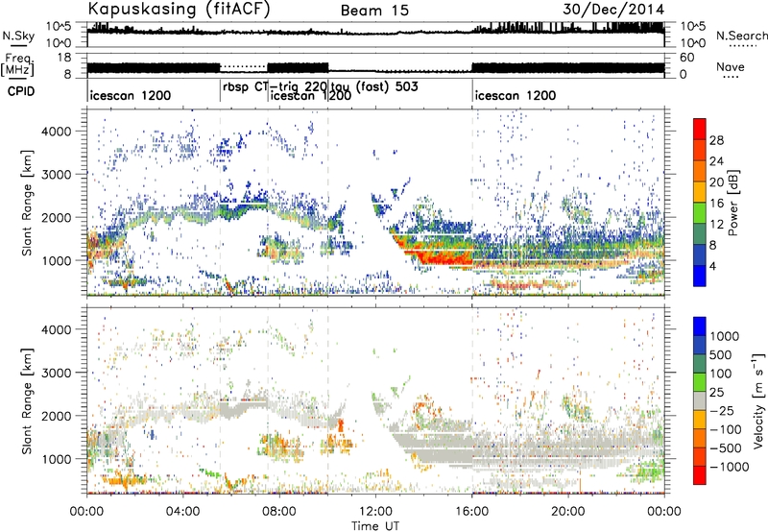Select the 500 tick on Velocity colorbar
The image size is (768, 532).
coord(721,354)
